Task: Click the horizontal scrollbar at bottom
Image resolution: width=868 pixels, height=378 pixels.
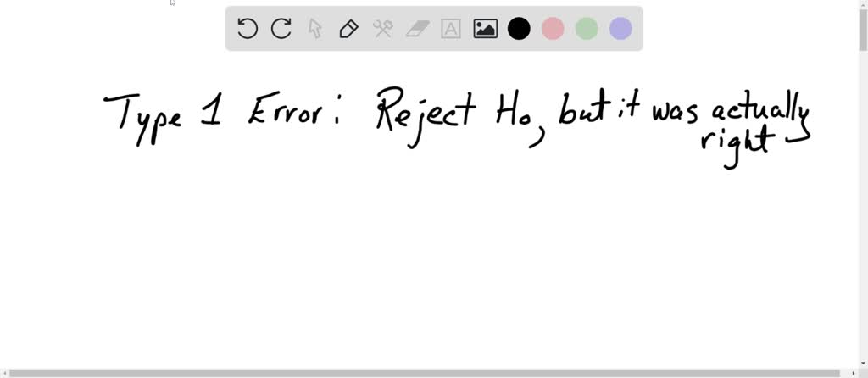Action: tap(426, 374)
